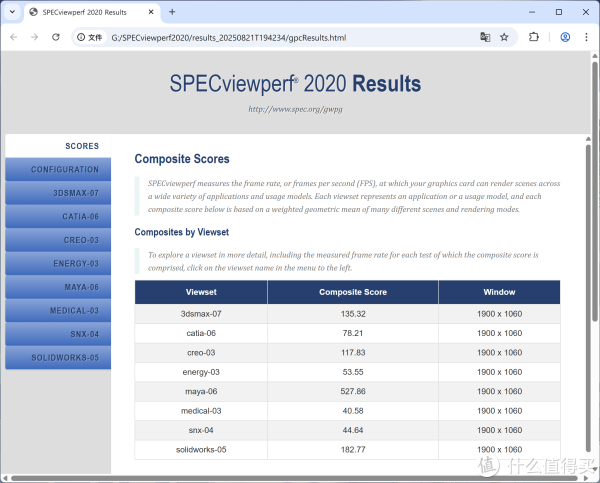
Task: Bookmark this page with the star icon
Action: [505, 37]
